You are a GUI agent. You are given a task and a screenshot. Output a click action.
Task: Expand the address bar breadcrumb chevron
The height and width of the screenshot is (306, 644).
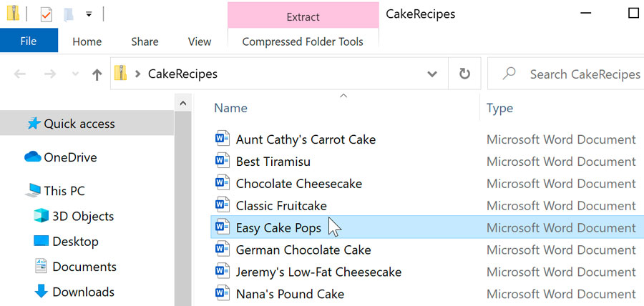click(138, 74)
